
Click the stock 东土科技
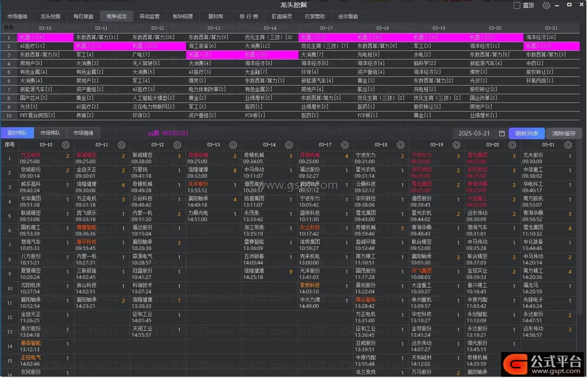(310, 228)
